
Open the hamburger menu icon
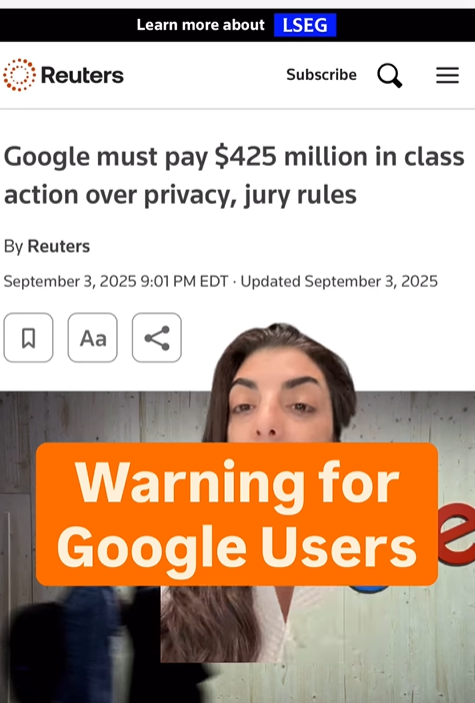point(447,75)
